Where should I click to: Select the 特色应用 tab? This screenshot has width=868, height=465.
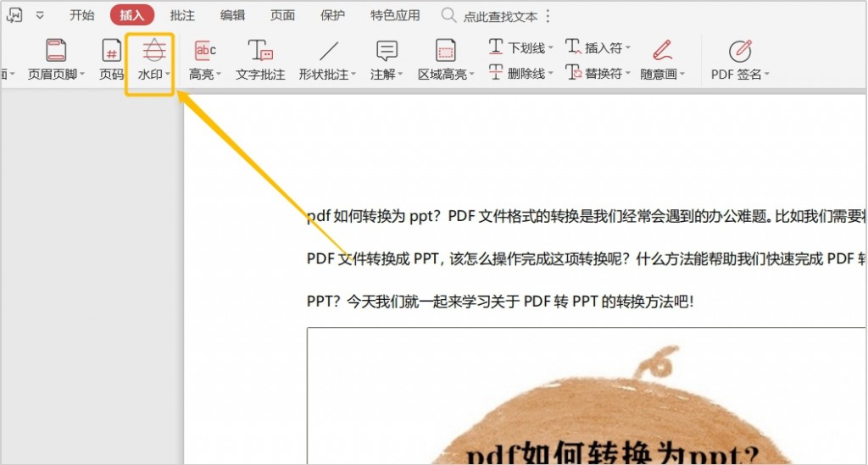tap(395, 15)
